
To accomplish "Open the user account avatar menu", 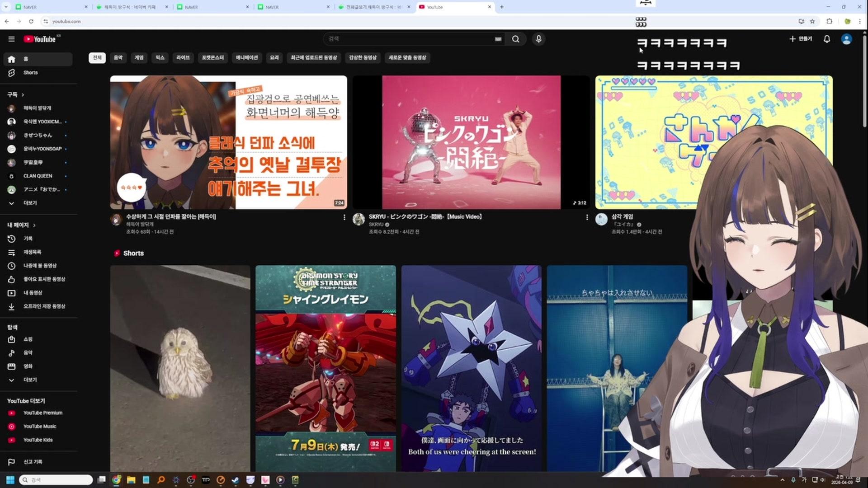I will pyautogui.click(x=846, y=39).
